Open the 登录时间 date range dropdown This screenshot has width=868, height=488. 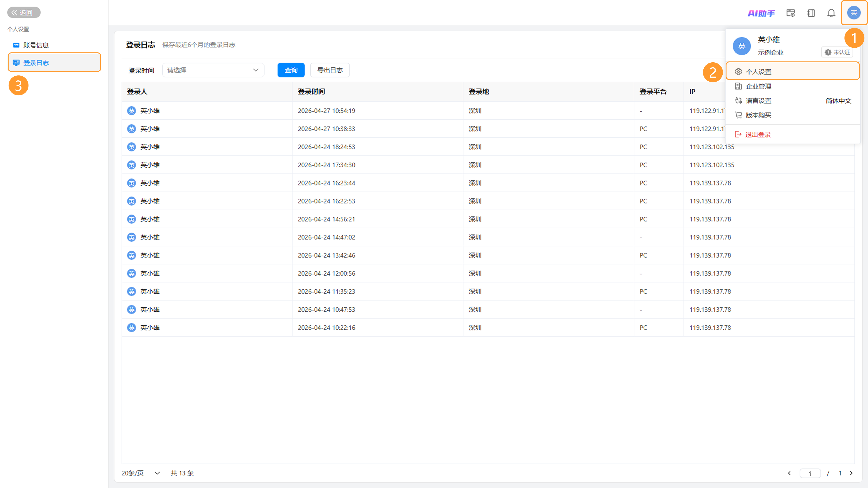pos(213,70)
